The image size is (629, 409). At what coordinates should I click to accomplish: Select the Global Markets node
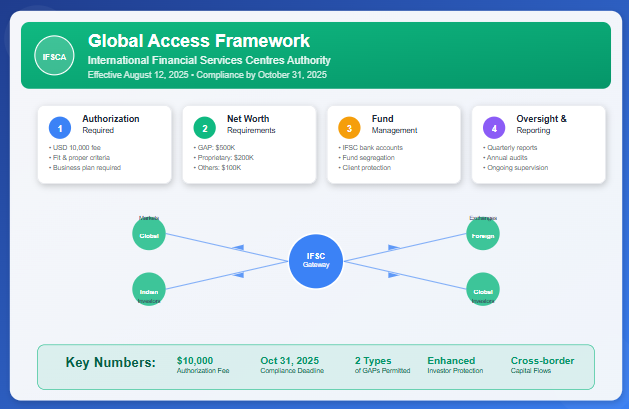(x=149, y=233)
